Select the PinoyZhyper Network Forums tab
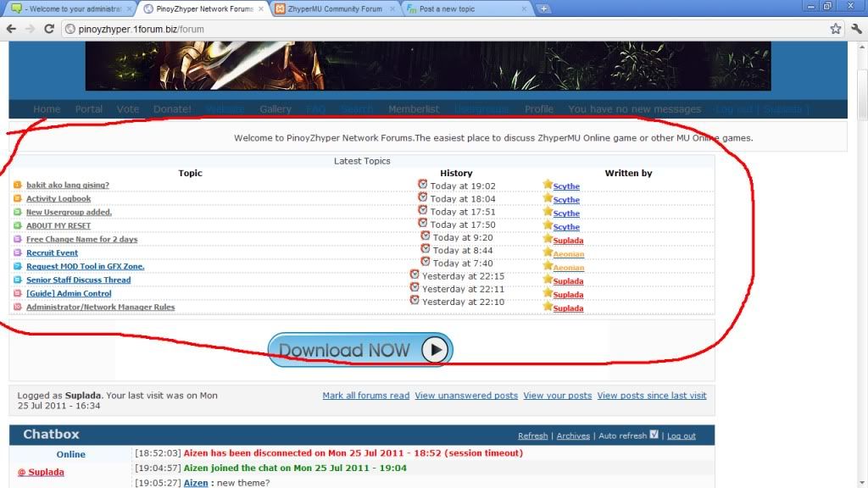This screenshot has height=488, width=868. pos(203,8)
